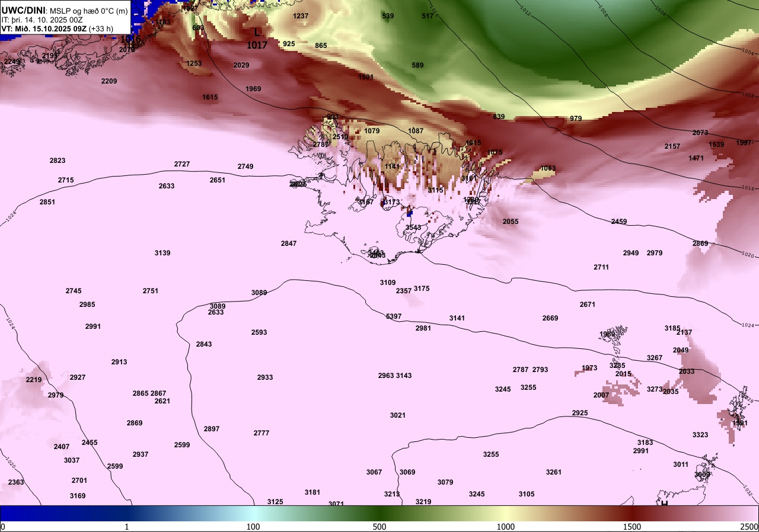759x532 pixels.
Task: Click the height value '2029'
Action: pos(241,65)
